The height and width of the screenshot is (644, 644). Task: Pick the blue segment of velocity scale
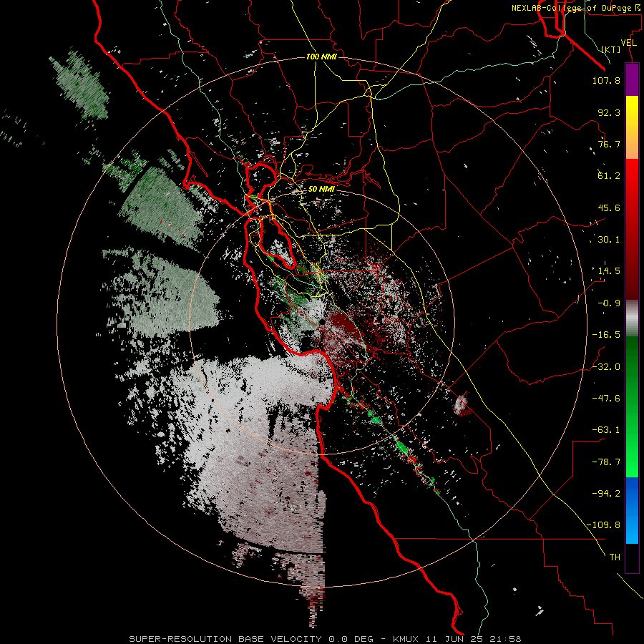(x=632, y=510)
